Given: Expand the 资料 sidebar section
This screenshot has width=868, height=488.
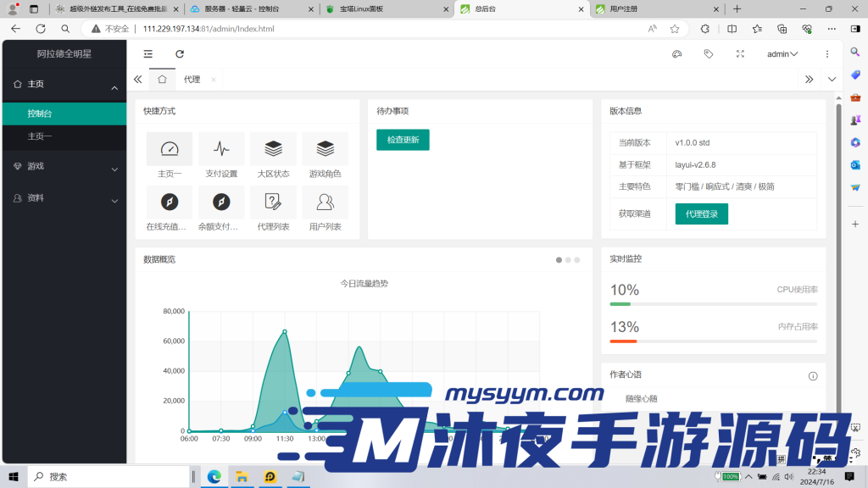Looking at the screenshot, I should tap(64, 199).
